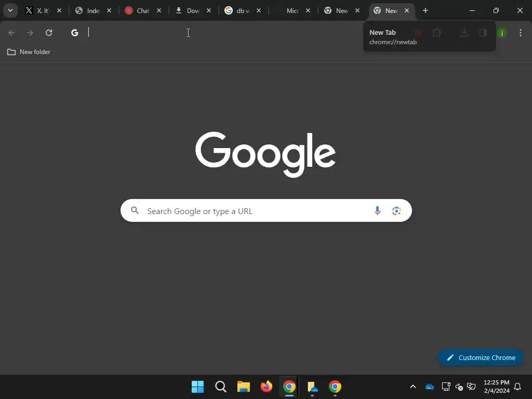Search by image with Lens icon
The height and width of the screenshot is (399, 532).
pyautogui.click(x=396, y=211)
